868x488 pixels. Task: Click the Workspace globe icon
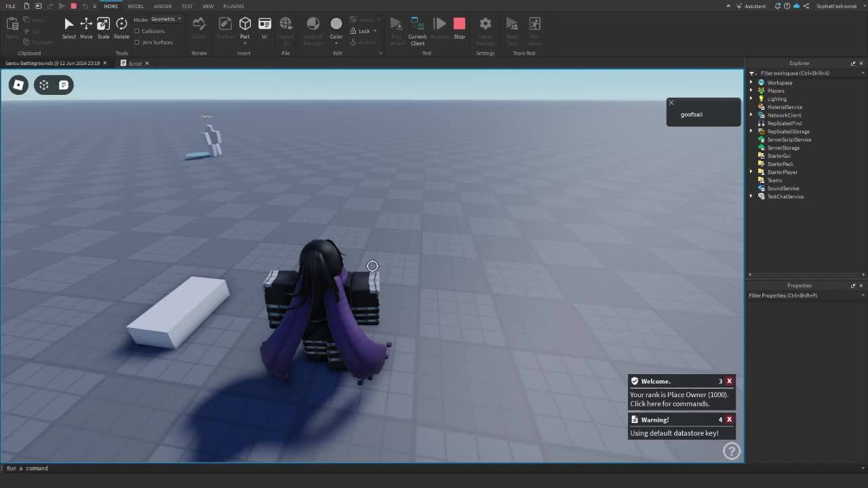tap(761, 83)
